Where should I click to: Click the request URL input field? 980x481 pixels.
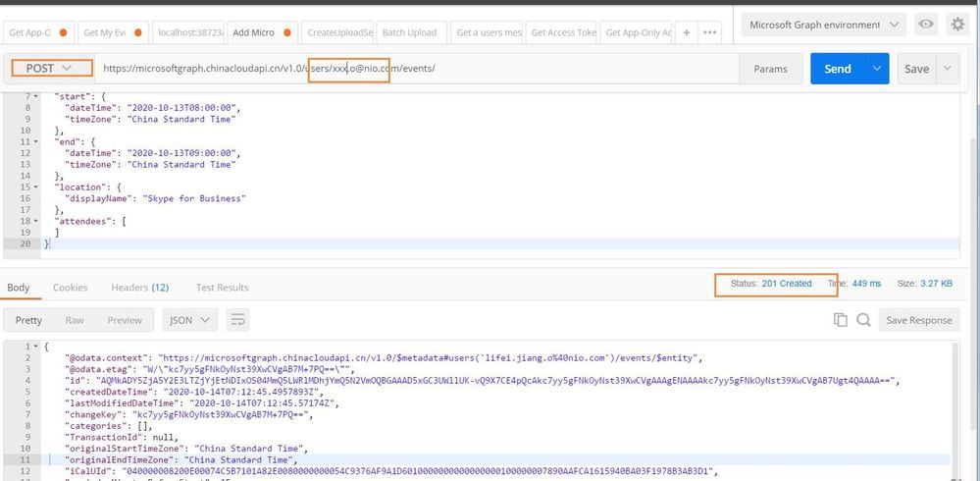(418, 68)
